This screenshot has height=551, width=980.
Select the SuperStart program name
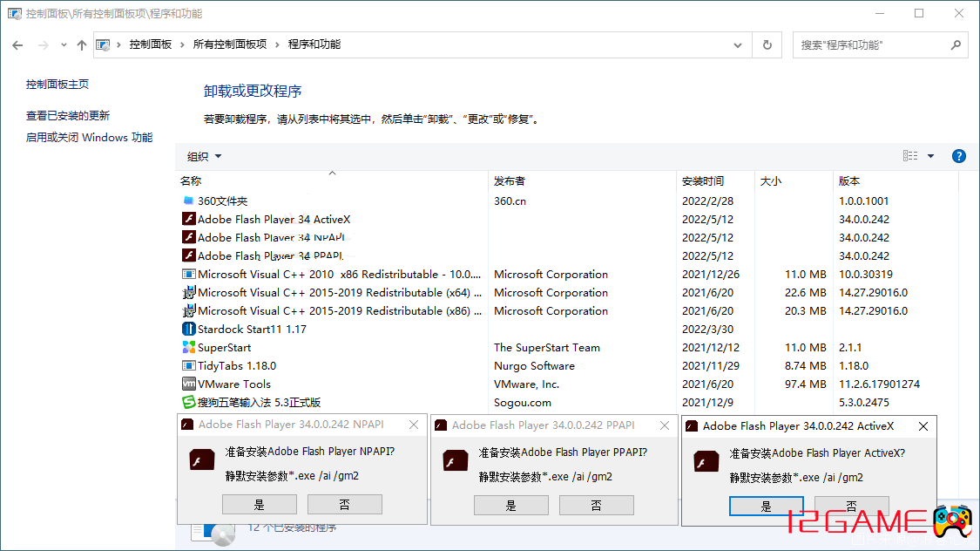(x=225, y=348)
